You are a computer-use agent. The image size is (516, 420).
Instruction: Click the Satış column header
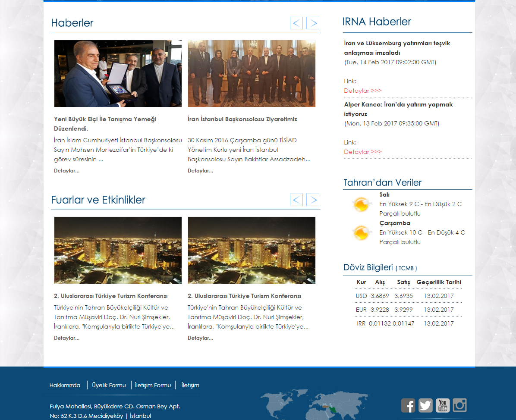(403, 282)
